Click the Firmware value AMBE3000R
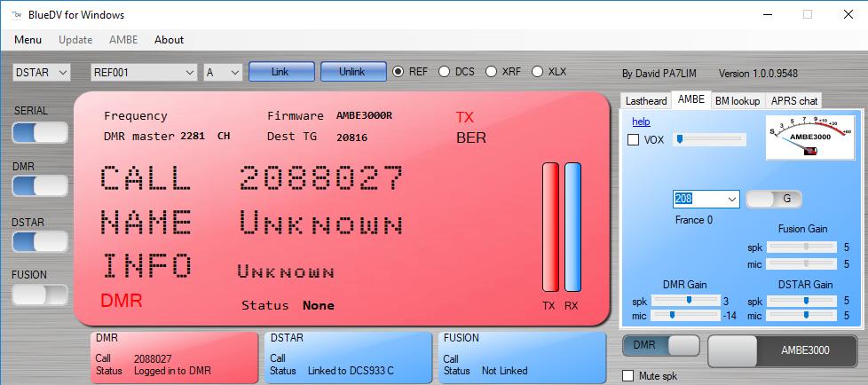Image resolution: width=868 pixels, height=385 pixels. (x=364, y=115)
